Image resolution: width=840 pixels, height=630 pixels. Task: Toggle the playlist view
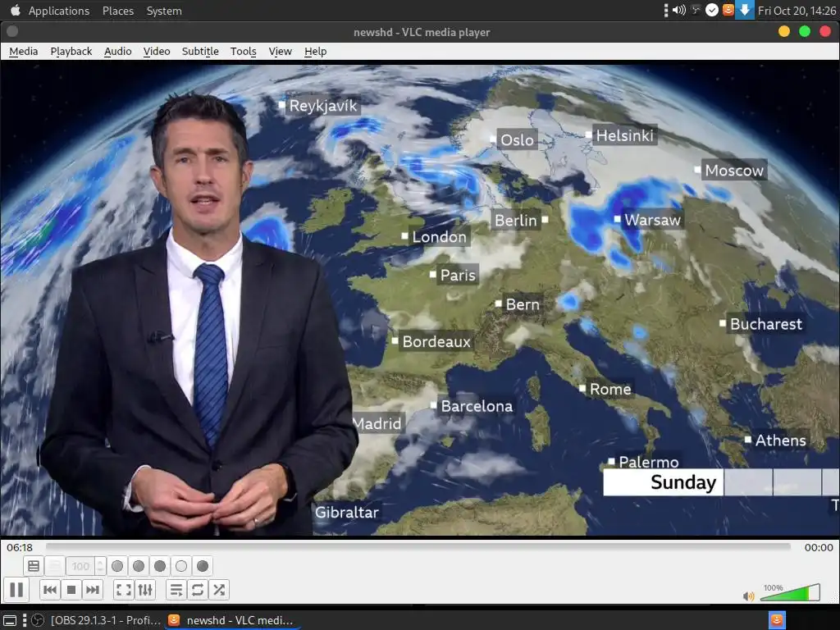(x=176, y=590)
